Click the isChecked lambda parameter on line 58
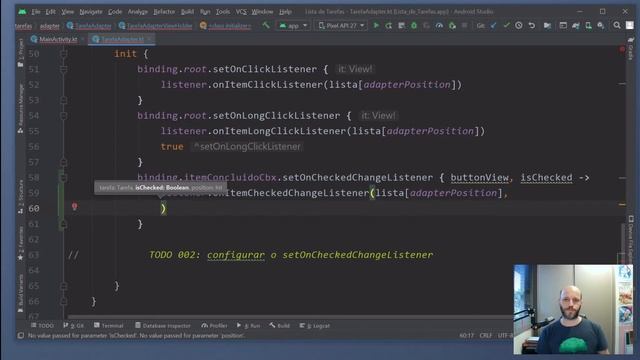Image resolution: width=640 pixels, height=360 pixels. tap(546, 178)
